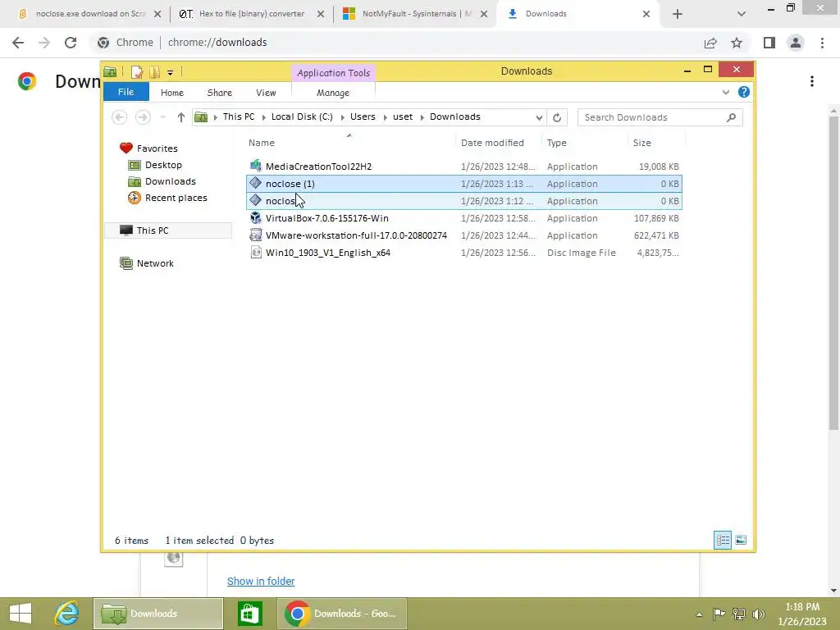Toggle Chrome's side panel icon
Viewport: 840px width, 630px height.
pos(769,43)
